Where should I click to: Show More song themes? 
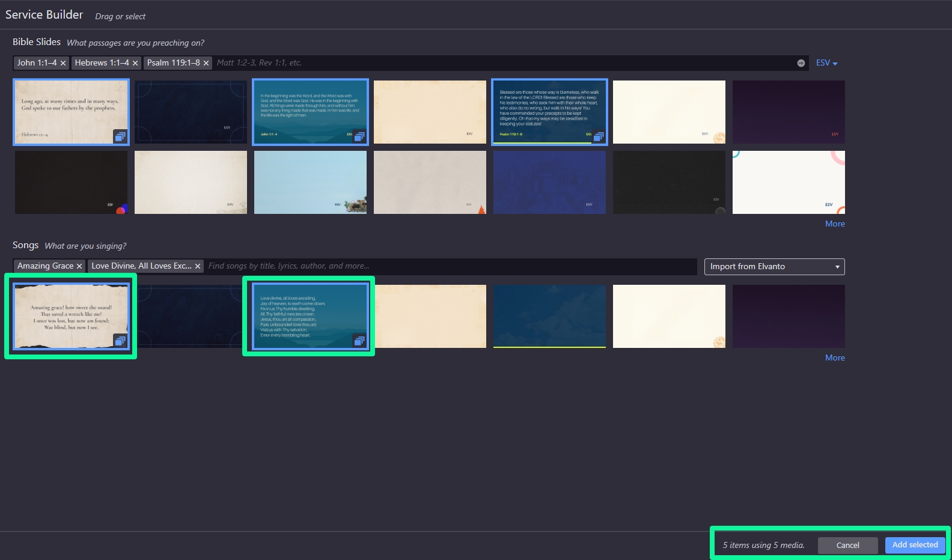click(x=835, y=358)
